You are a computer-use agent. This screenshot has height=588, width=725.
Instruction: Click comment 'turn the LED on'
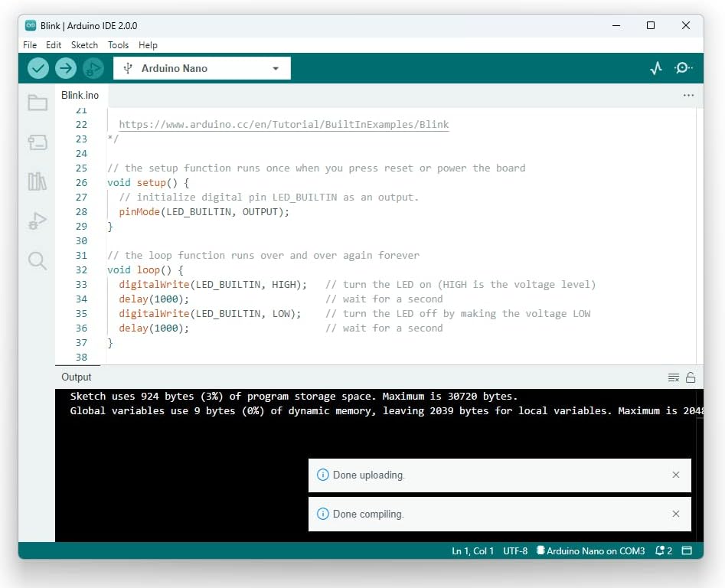[x=461, y=285]
